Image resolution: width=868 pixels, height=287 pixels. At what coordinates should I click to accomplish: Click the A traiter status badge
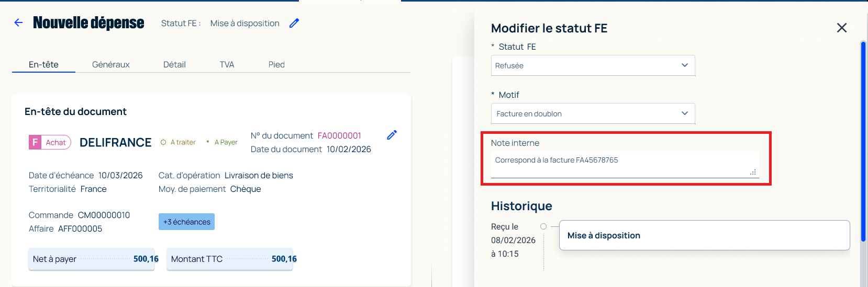178,142
